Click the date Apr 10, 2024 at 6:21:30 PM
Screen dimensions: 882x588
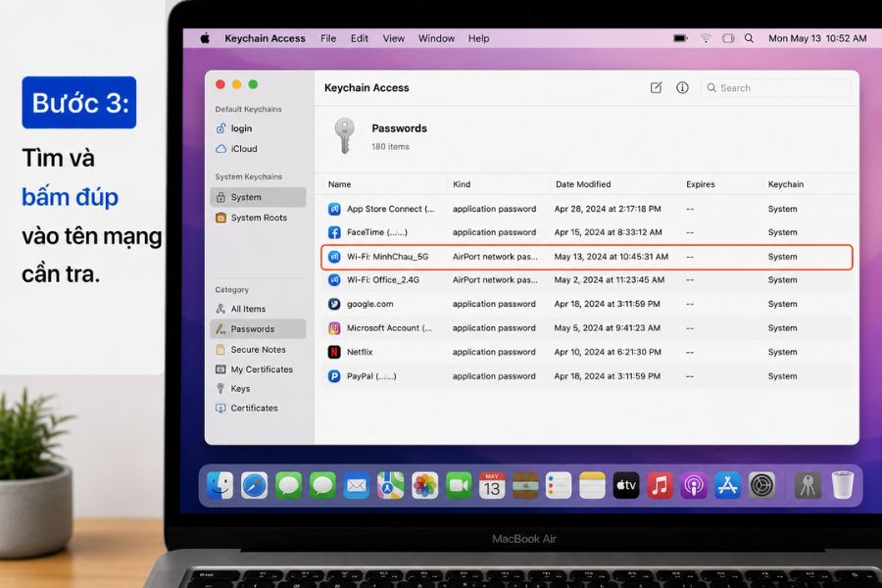608,352
